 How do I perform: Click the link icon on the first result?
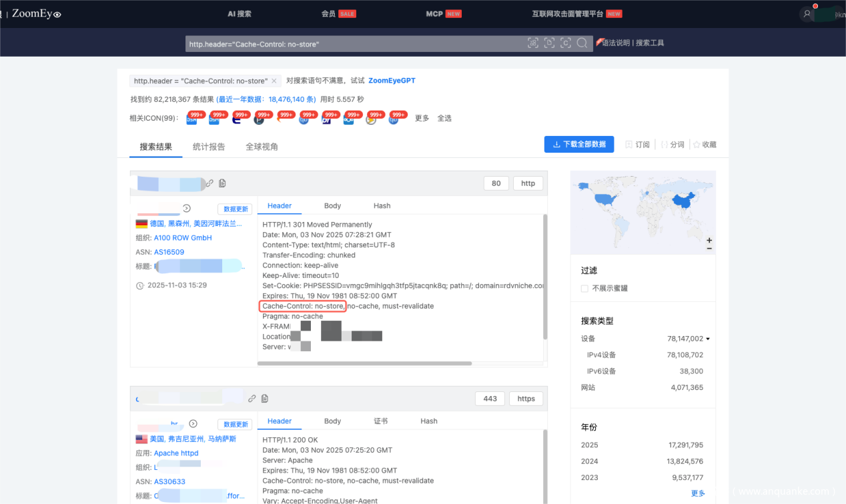tap(209, 183)
